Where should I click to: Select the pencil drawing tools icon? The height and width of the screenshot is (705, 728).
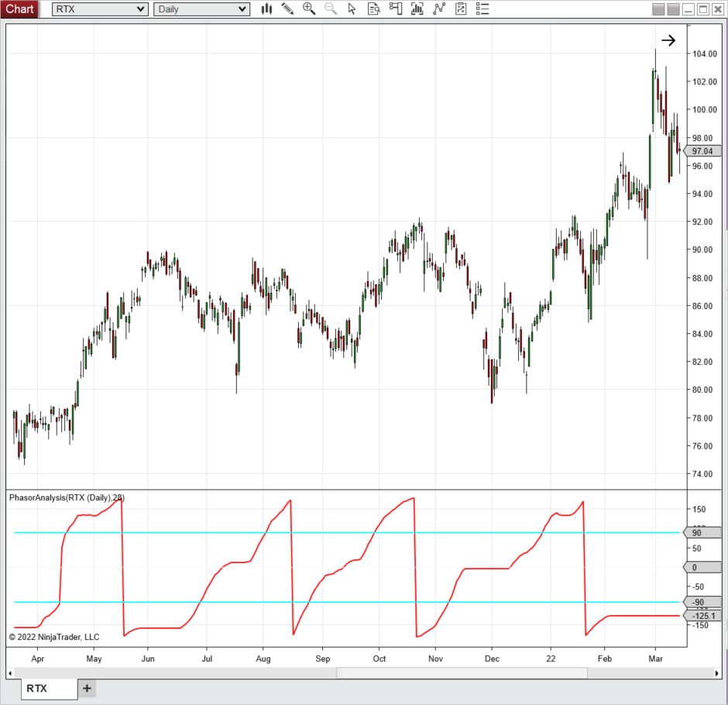click(287, 9)
